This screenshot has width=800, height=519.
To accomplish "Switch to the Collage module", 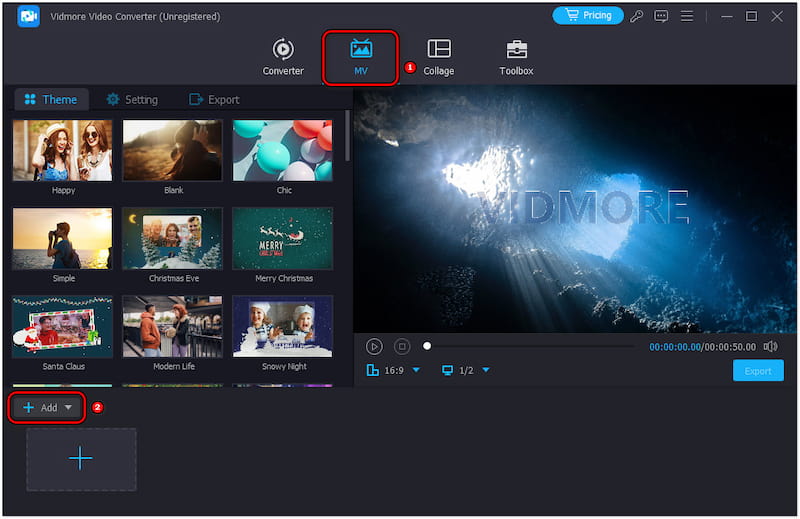I will pyautogui.click(x=438, y=56).
